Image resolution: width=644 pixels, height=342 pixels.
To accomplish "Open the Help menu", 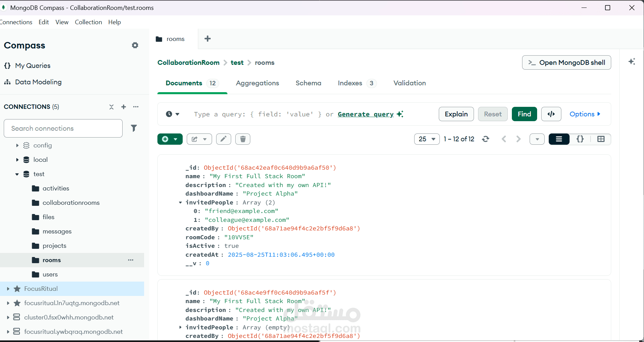I will (115, 22).
